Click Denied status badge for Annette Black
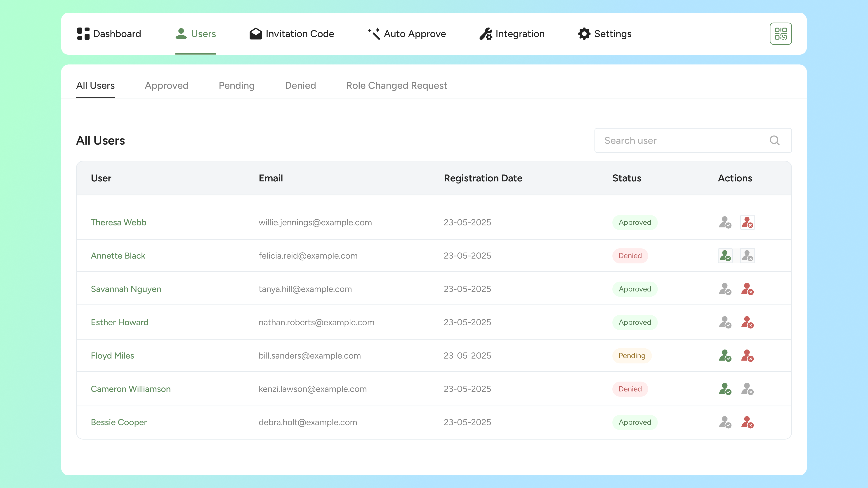This screenshot has height=488, width=868. pyautogui.click(x=630, y=256)
